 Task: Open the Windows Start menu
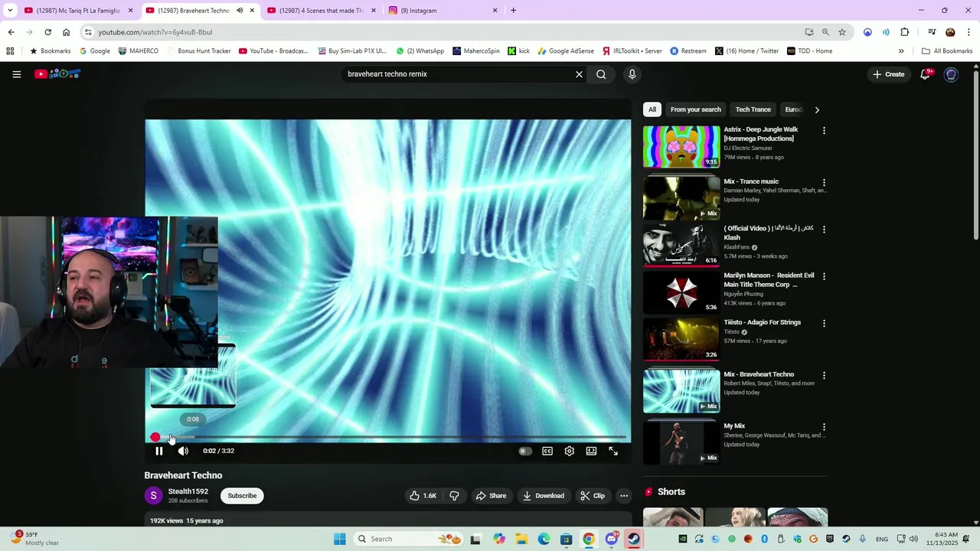(340, 539)
